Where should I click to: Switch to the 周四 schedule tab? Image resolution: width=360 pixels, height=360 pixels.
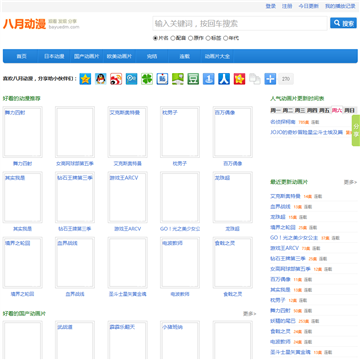[312, 110]
